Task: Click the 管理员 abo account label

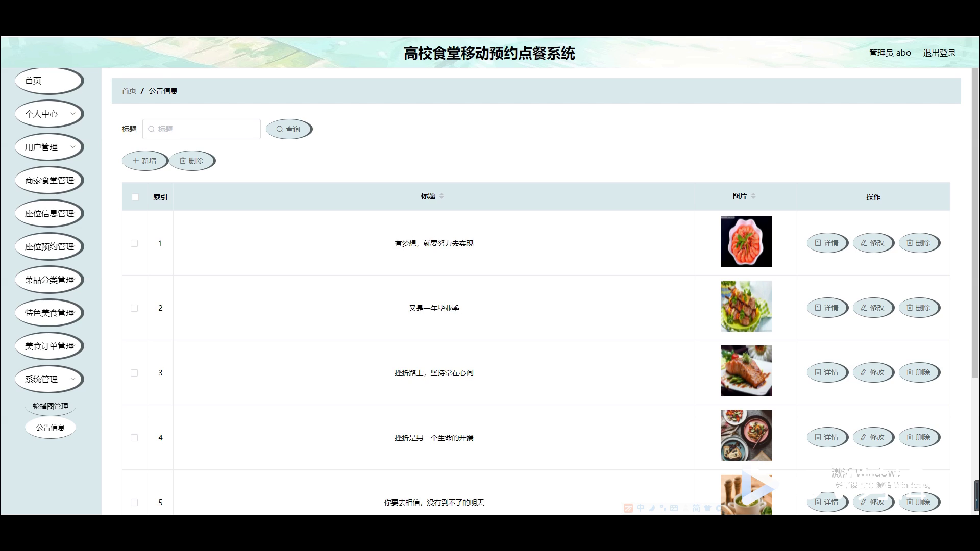Action: pyautogui.click(x=890, y=53)
